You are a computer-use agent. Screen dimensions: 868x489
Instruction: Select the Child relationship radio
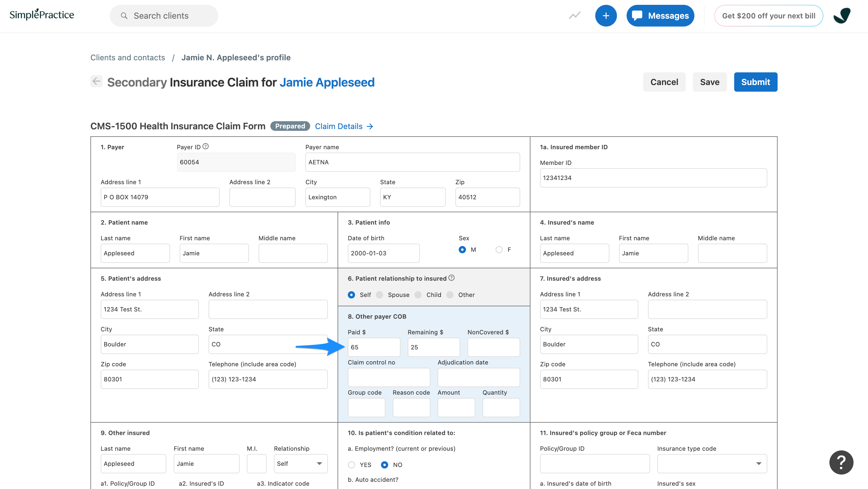pyautogui.click(x=418, y=295)
